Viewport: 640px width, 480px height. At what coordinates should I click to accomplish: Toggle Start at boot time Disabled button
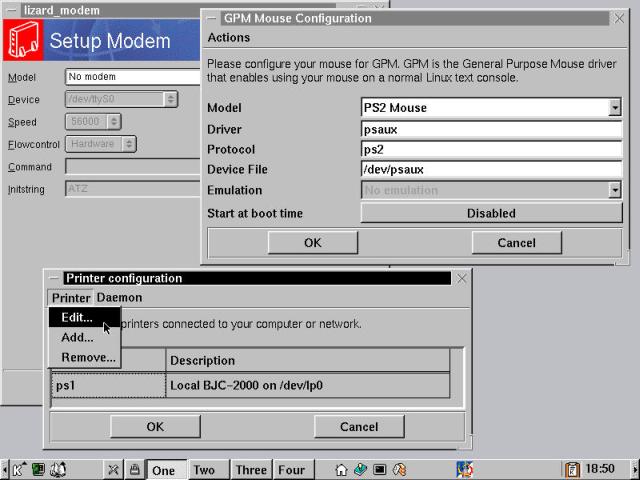[491, 213]
